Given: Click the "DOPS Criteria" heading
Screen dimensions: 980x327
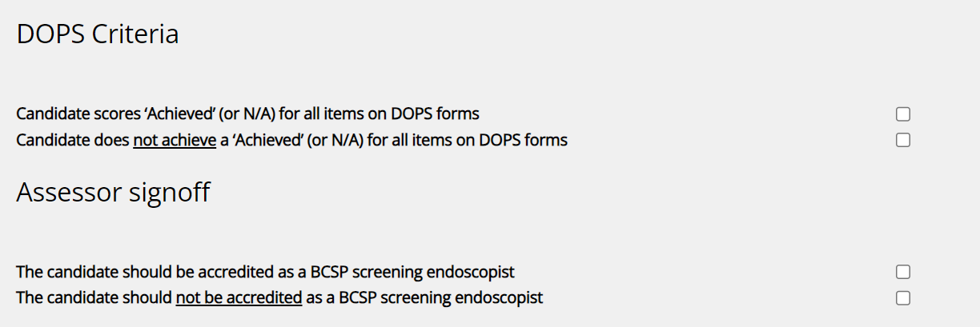Looking at the screenshot, I should point(97,34).
